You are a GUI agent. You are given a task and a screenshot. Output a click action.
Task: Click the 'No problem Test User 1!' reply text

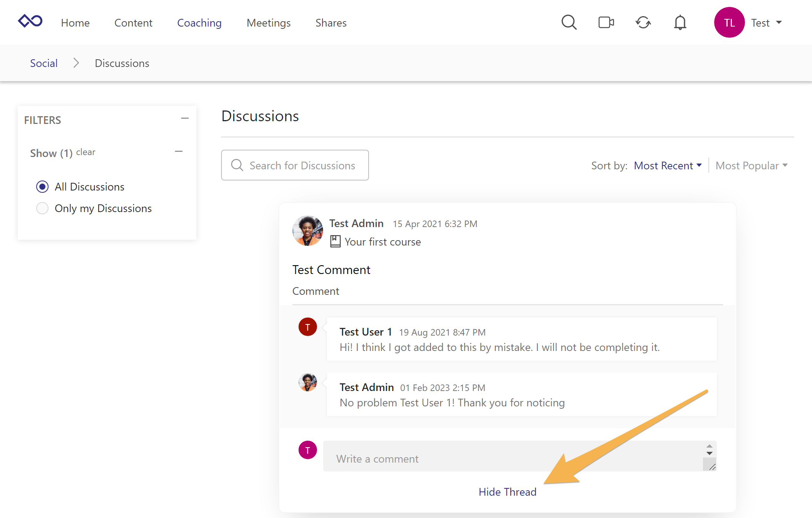pos(452,403)
